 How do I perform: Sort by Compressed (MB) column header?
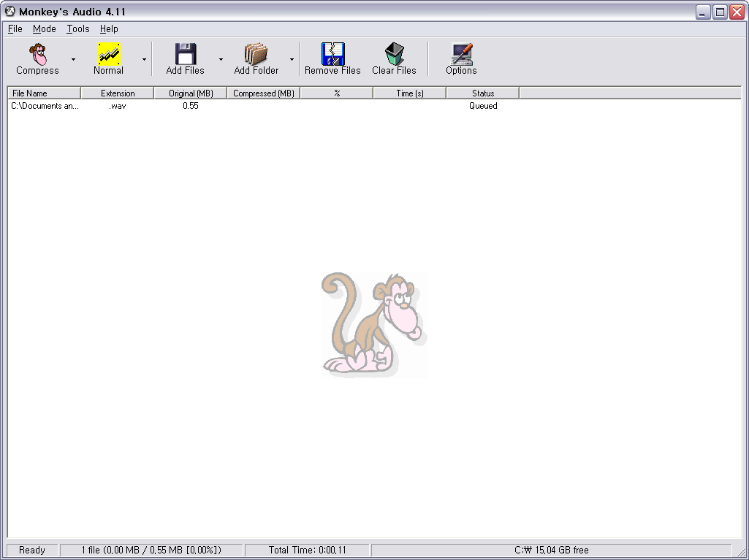pos(264,93)
